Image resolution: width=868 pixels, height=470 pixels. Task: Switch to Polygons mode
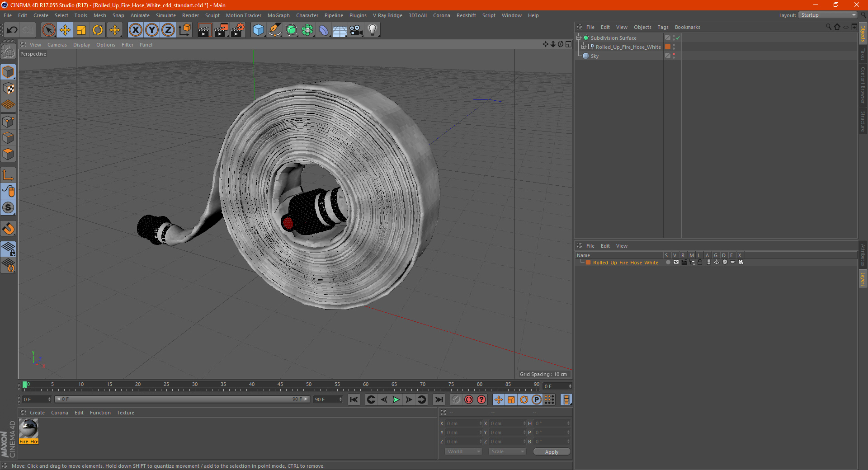click(x=9, y=154)
